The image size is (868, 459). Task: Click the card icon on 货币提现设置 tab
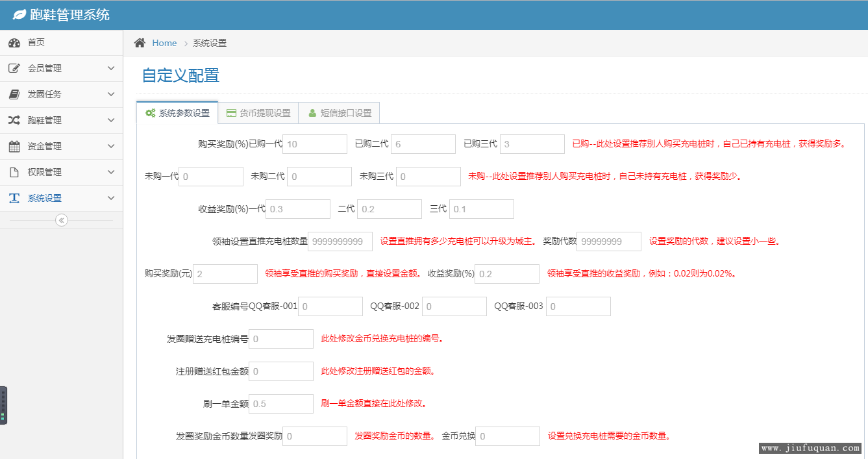(231, 113)
